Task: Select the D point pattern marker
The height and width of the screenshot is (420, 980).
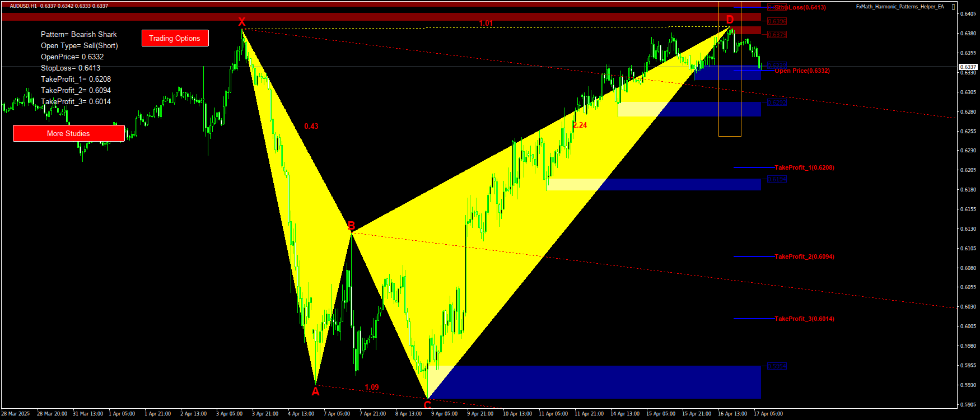Action: pos(730,20)
